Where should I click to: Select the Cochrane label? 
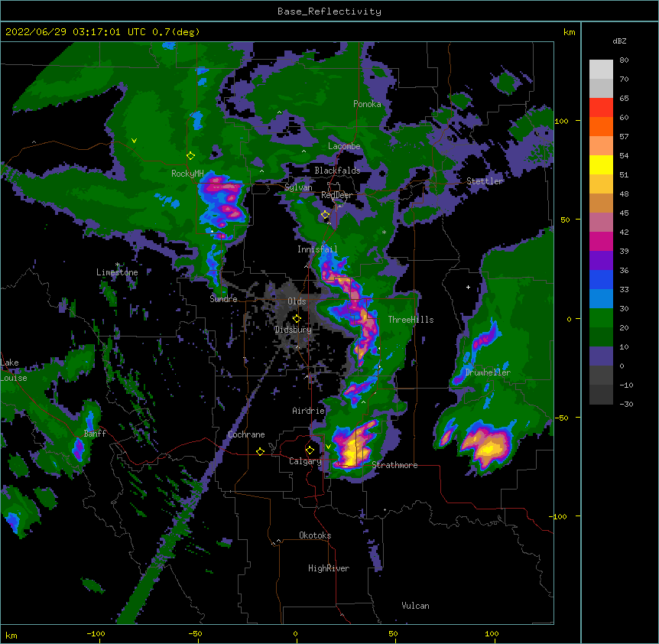click(x=246, y=434)
